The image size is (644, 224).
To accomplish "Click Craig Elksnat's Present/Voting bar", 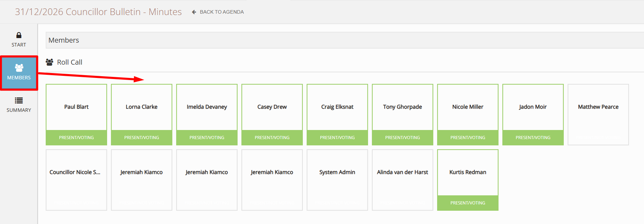I will pos(337,138).
